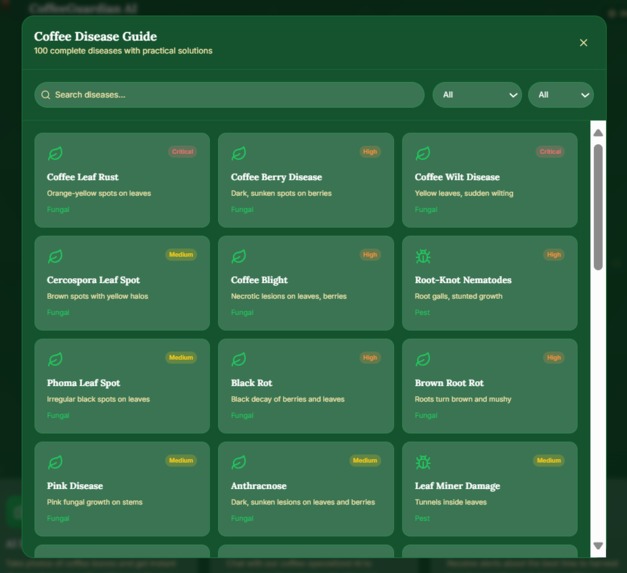Click the leaf icon on Phoma Leaf Spot card

point(55,359)
